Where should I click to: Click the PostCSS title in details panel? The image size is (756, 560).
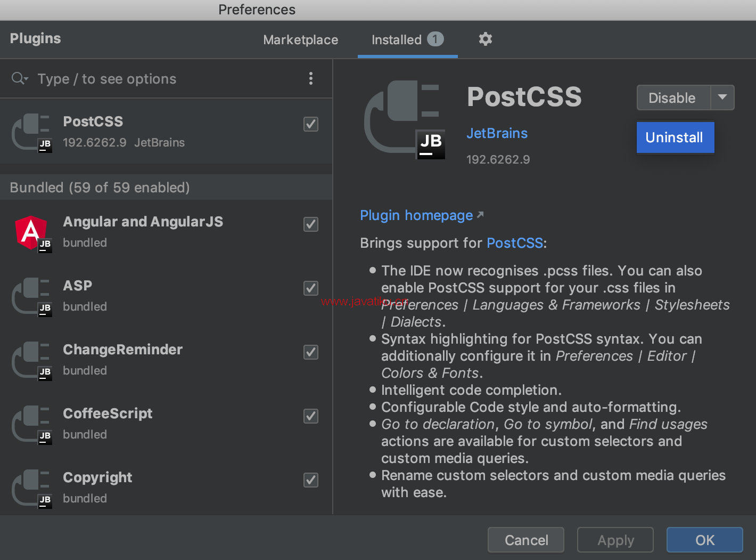(x=524, y=96)
